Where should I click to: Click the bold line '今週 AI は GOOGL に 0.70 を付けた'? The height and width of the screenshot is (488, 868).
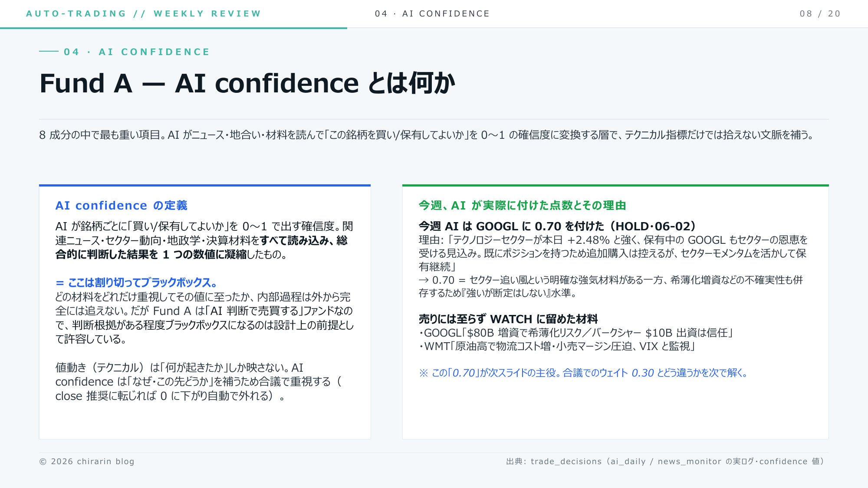pos(558,226)
